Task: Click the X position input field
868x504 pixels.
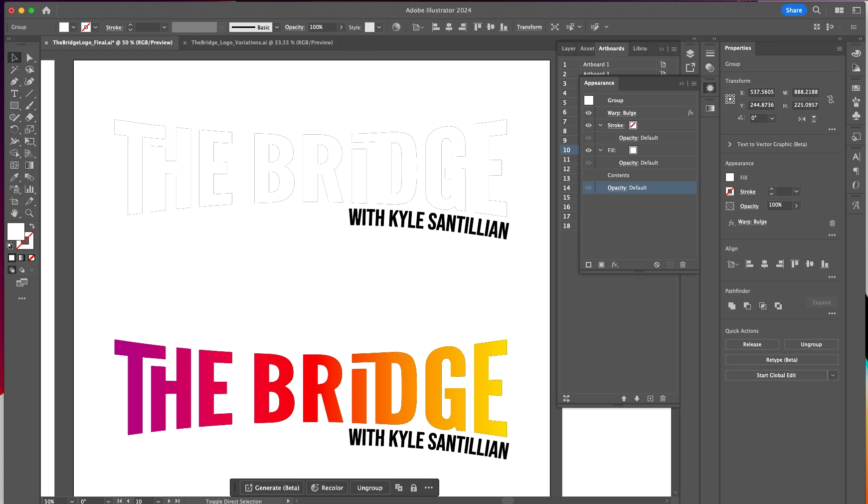Action: pos(762,92)
